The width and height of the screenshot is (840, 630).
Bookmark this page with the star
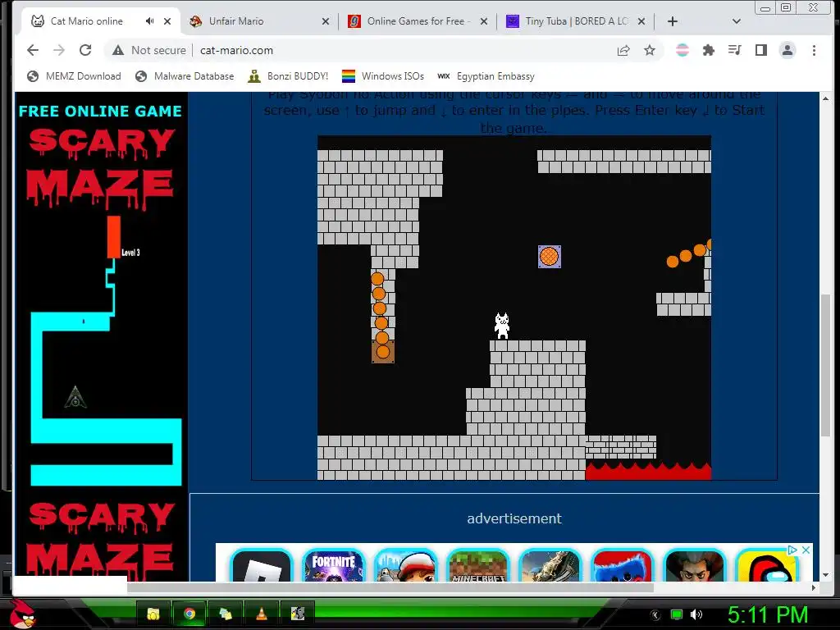[650, 50]
